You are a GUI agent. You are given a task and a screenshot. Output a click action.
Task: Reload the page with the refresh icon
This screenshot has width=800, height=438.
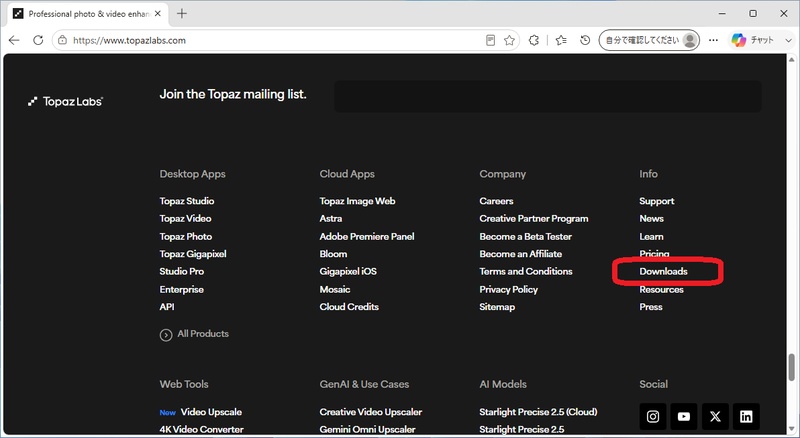38,40
